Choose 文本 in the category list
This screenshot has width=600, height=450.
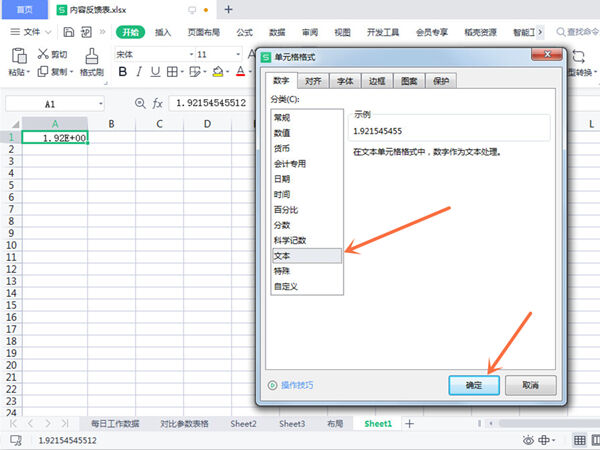pyautogui.click(x=307, y=256)
